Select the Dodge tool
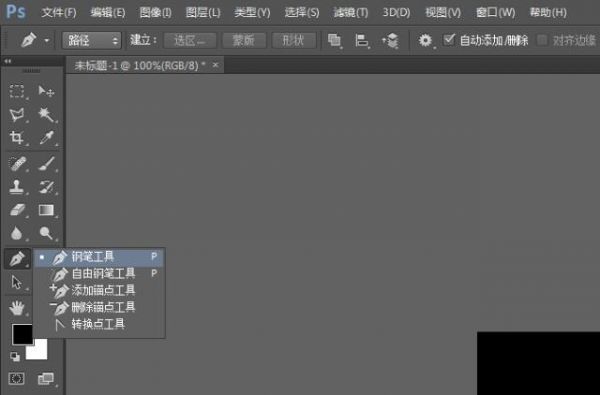The image size is (600, 395). click(x=46, y=233)
